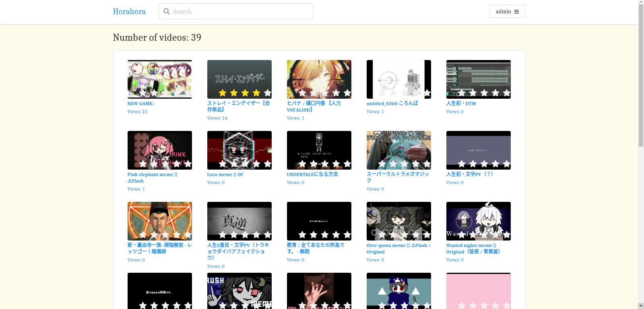Open the NEW GAME♪ title link

pyautogui.click(x=141, y=104)
